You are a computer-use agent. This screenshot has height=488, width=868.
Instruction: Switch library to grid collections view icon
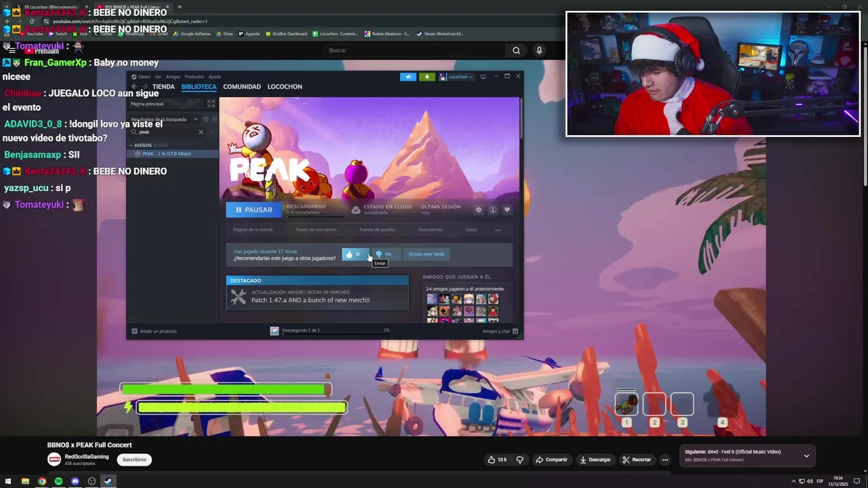(x=211, y=104)
